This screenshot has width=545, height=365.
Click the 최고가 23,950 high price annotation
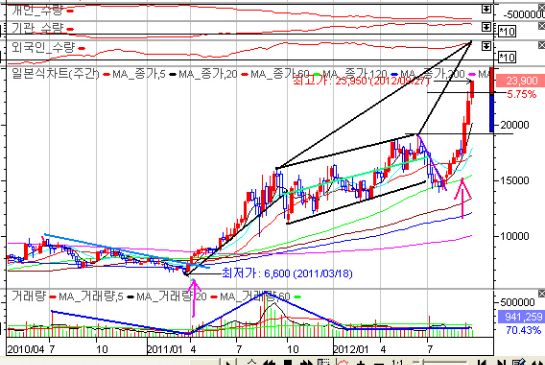tap(361, 81)
